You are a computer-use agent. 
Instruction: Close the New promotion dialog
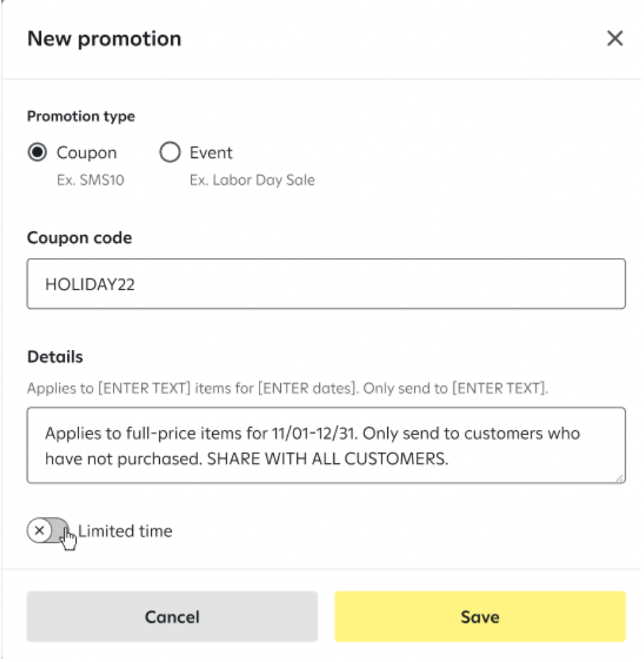click(615, 39)
